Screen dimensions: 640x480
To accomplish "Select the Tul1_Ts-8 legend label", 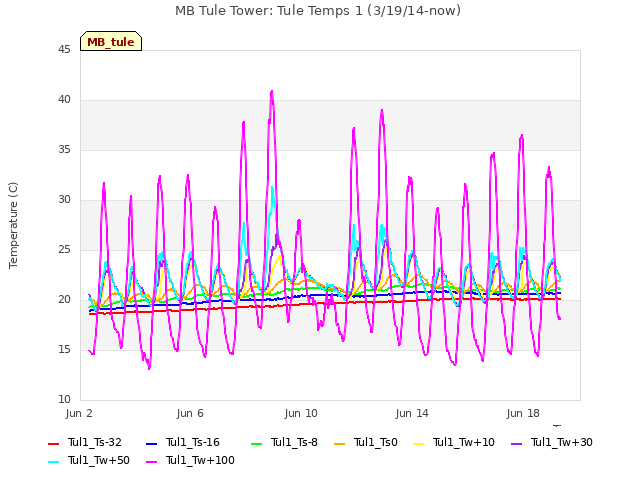I will point(294,442).
